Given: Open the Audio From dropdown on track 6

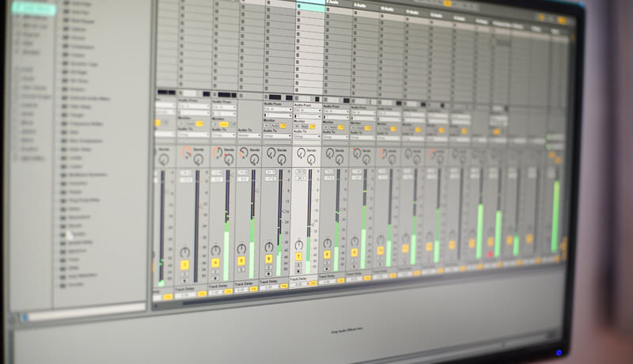Looking at the screenshot, I should [278, 109].
